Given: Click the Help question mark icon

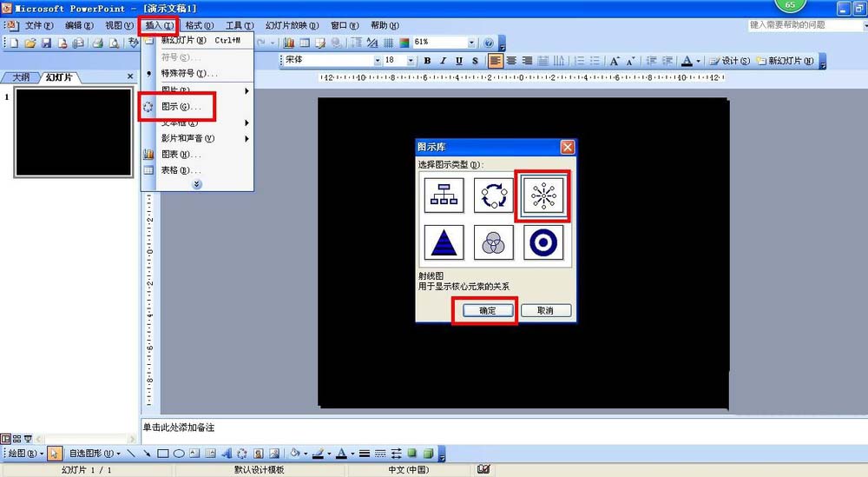Looking at the screenshot, I should (488, 43).
